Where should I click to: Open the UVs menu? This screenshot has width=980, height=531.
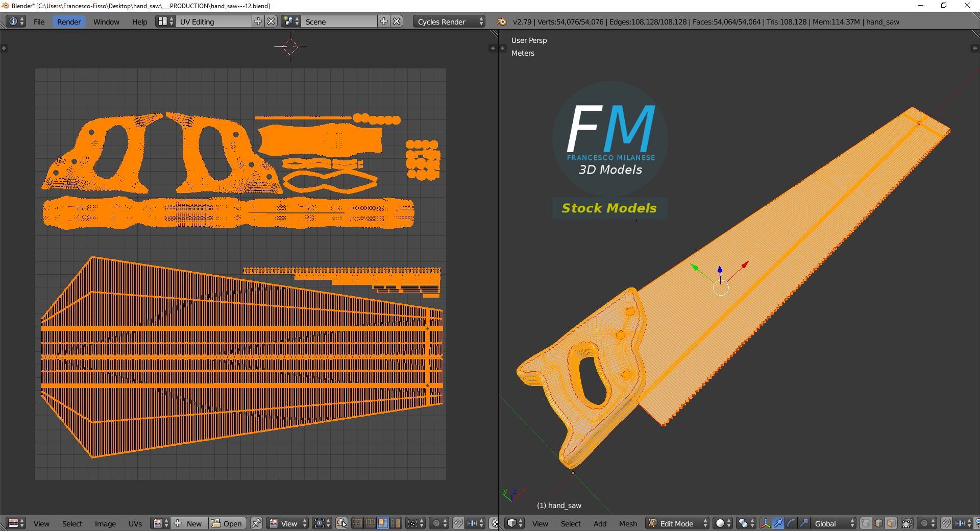click(135, 523)
